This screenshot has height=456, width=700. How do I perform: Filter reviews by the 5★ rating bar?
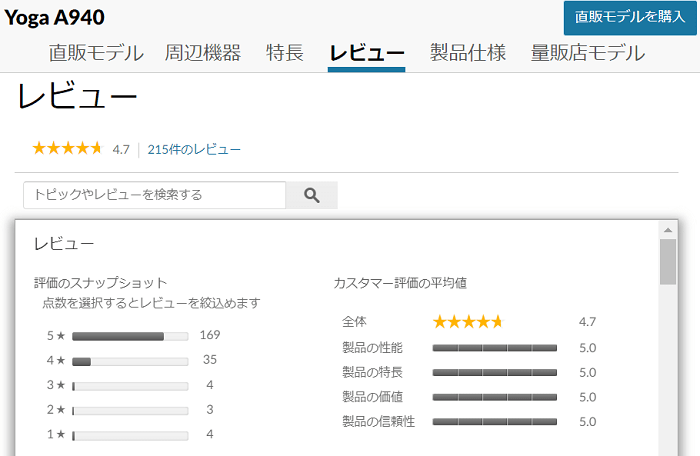click(x=130, y=336)
